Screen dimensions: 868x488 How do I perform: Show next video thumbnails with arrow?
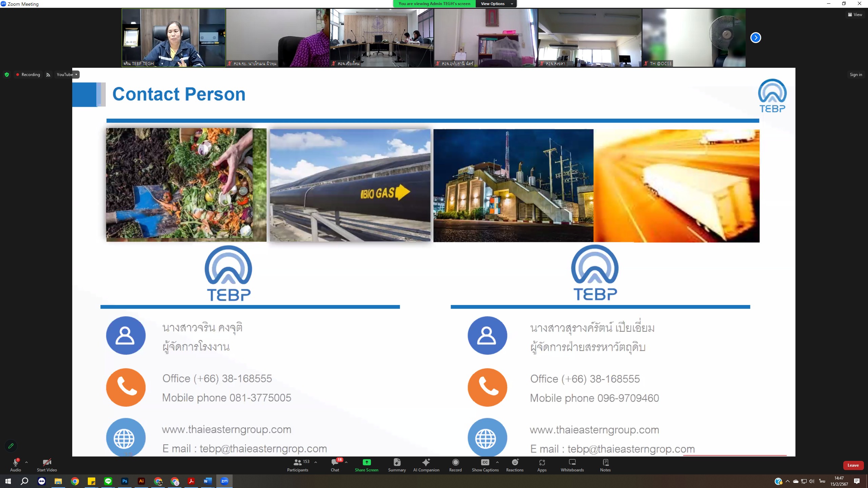(x=755, y=38)
